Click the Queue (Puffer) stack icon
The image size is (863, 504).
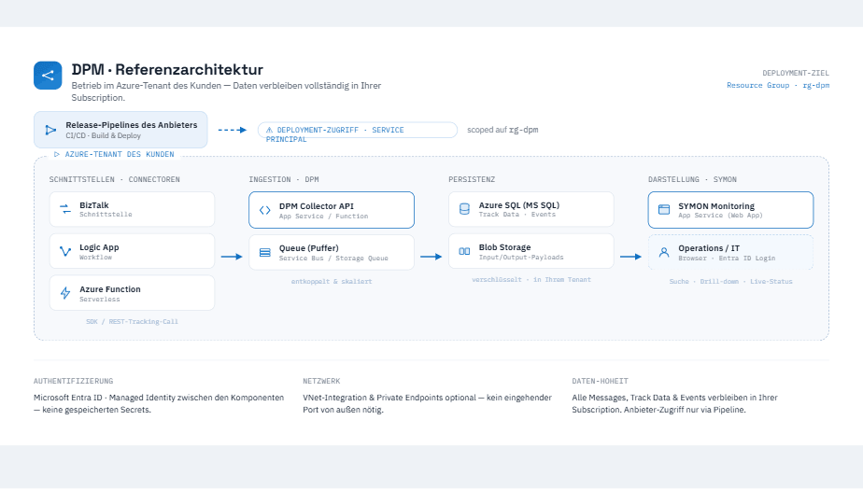(264, 253)
